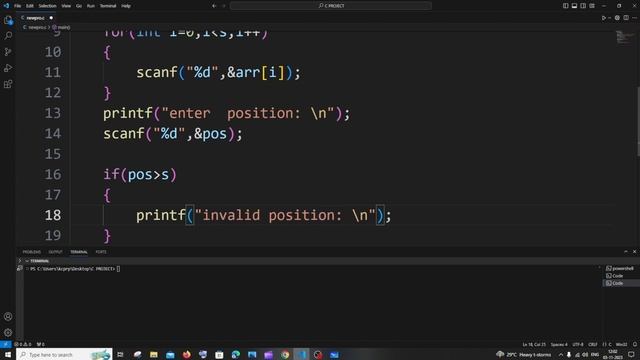This screenshot has height=360, width=640.
Task: Open More Actions in editor toolbar
Action: pos(634,18)
